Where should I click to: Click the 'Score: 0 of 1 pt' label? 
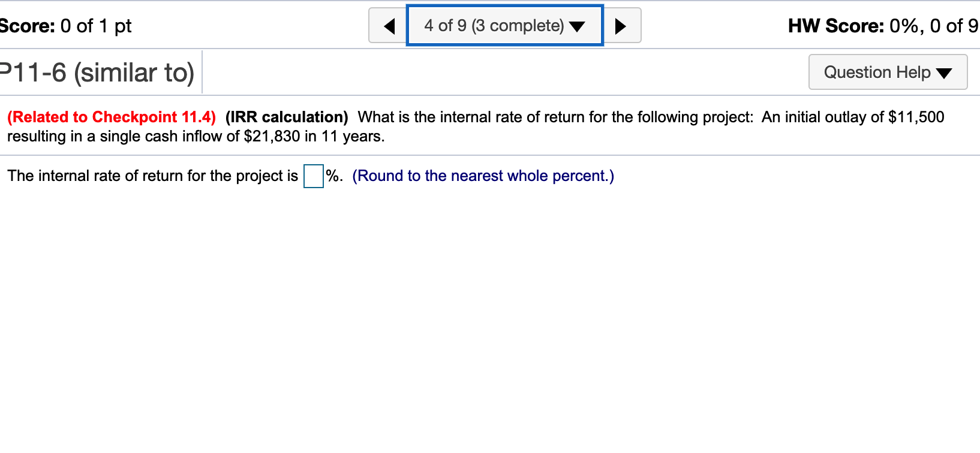point(66,26)
